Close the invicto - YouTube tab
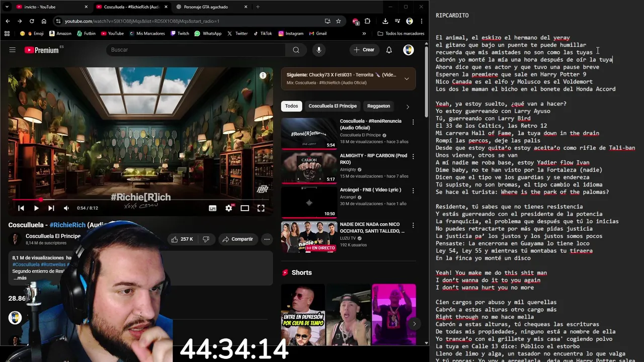Screen dimensions: 644x362 click(86, 7)
